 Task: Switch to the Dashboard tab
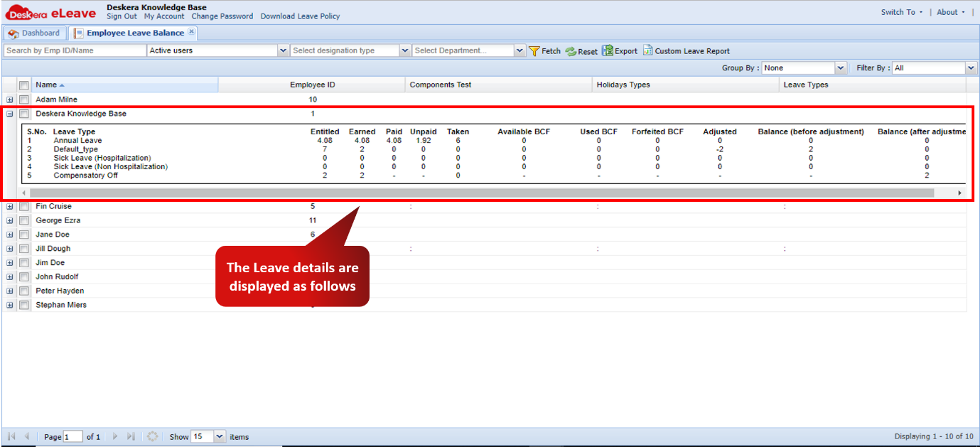(x=34, y=32)
